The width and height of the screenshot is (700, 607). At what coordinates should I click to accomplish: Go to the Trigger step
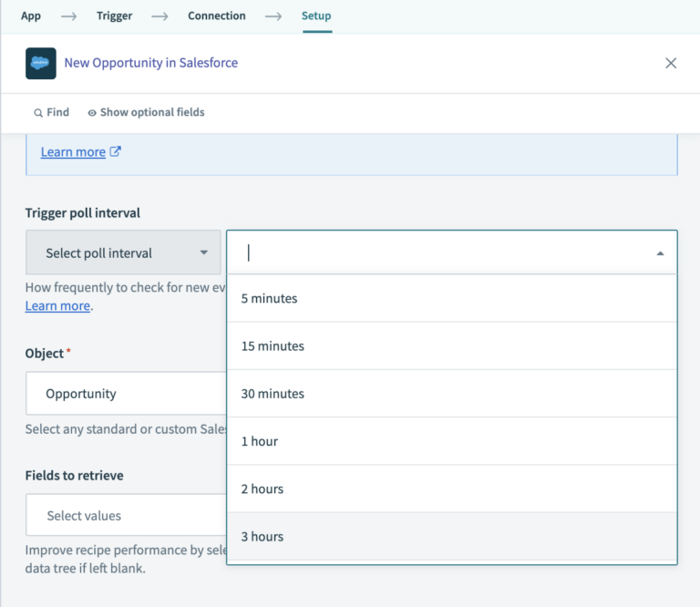click(x=114, y=16)
